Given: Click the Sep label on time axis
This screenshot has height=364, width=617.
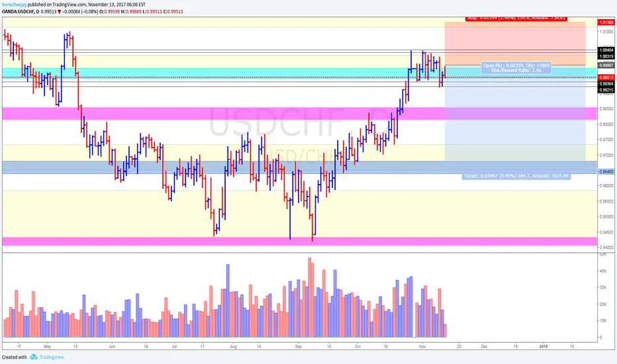Looking at the screenshot, I should (299, 347).
